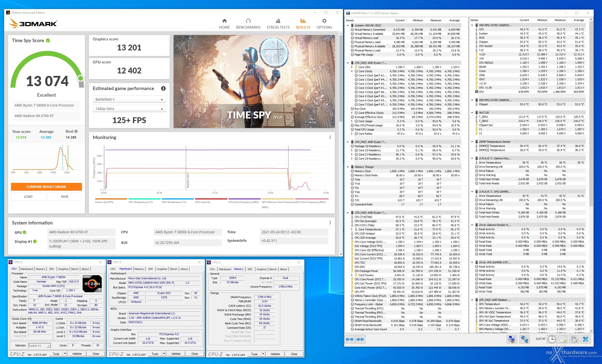
Task: Click info icon beside Best score
Action: pyautogui.click(x=76, y=131)
